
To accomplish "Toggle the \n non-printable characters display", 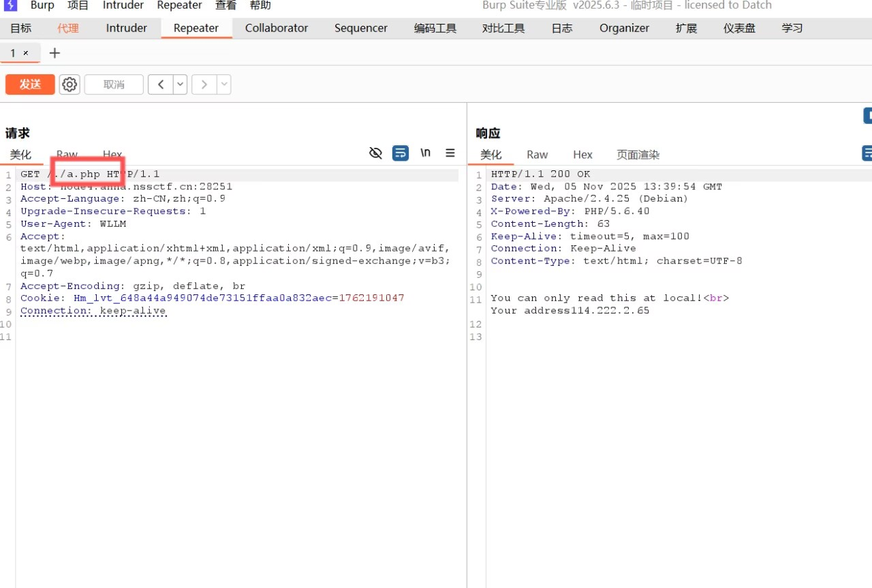I will [426, 153].
